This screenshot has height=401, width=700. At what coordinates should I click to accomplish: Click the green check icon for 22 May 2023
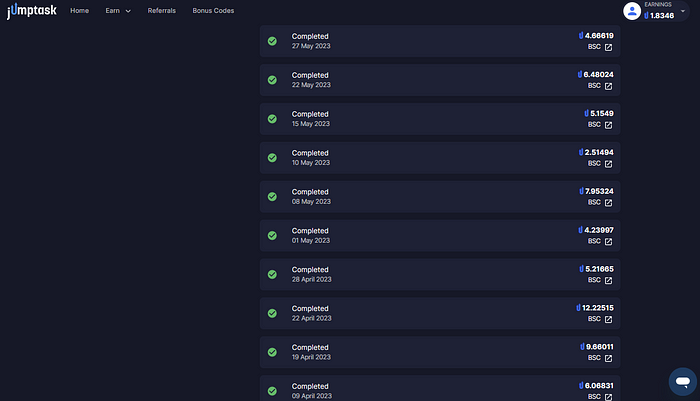[272, 80]
